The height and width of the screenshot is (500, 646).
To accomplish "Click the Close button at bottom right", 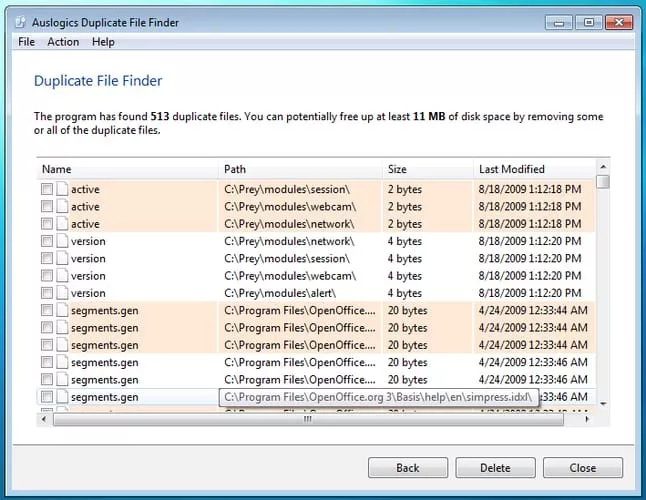I will pyautogui.click(x=583, y=468).
